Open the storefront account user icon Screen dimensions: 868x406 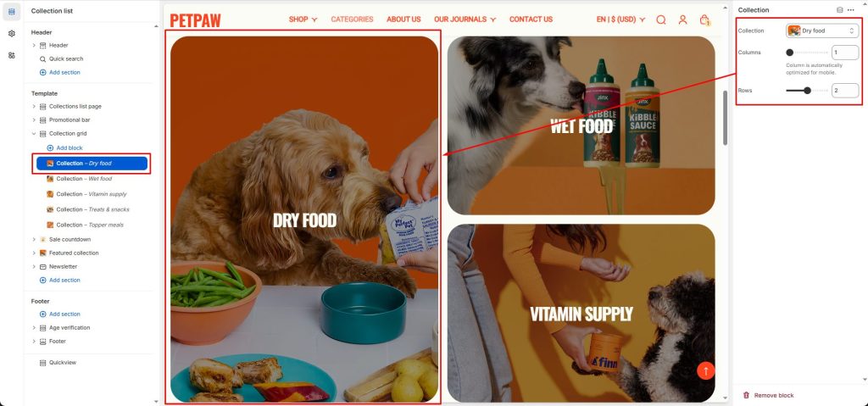[682, 19]
